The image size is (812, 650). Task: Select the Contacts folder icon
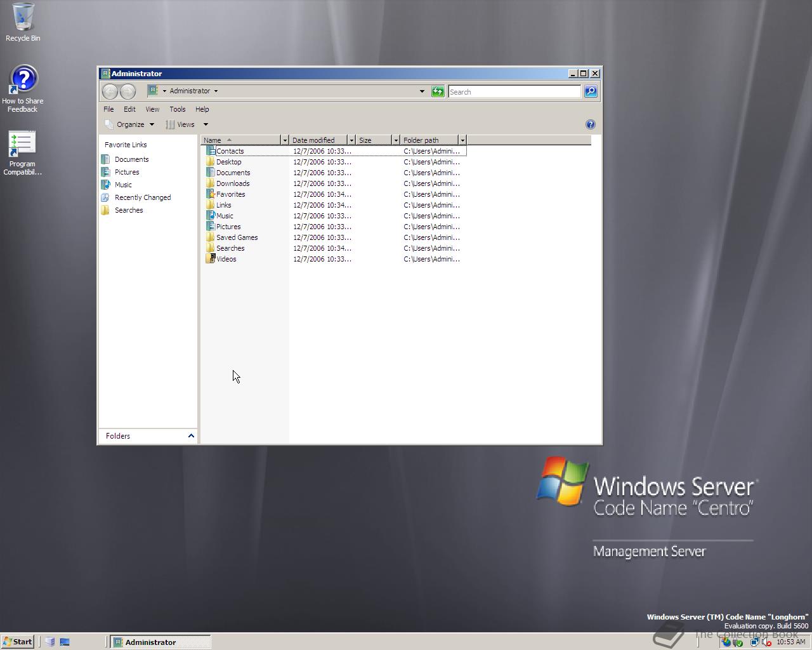(211, 151)
